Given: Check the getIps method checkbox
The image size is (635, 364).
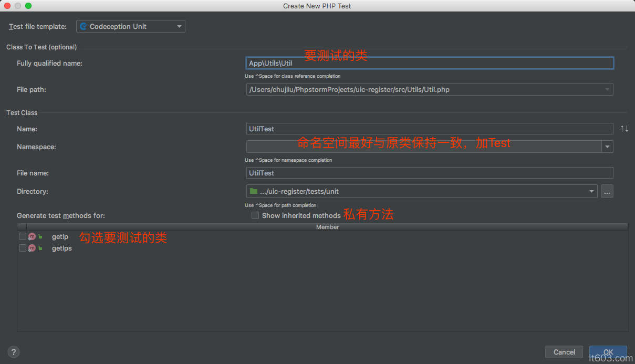Looking at the screenshot, I should (22, 248).
